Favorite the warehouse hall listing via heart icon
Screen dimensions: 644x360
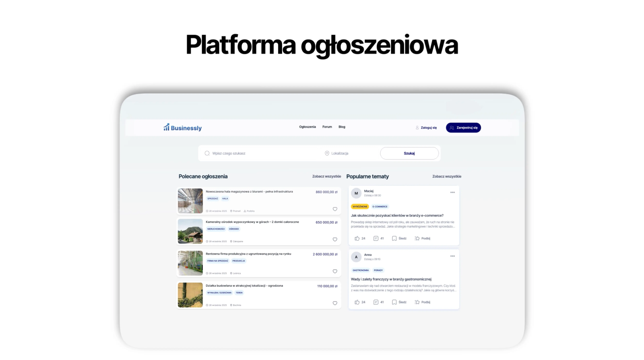point(335,209)
